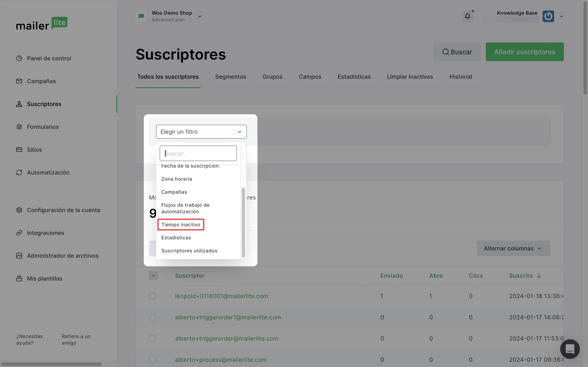Image resolution: width=588 pixels, height=367 pixels.
Task: Click the notification bell icon
Action: click(467, 16)
